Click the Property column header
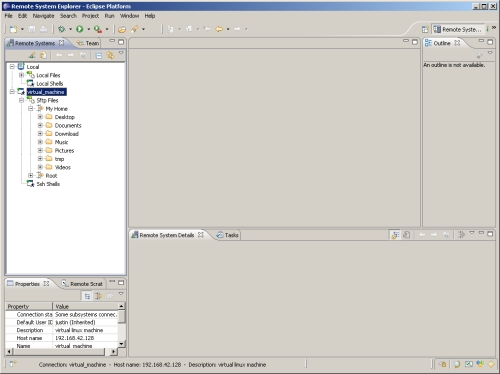Screen dimensions: 500x374 coord(29,306)
